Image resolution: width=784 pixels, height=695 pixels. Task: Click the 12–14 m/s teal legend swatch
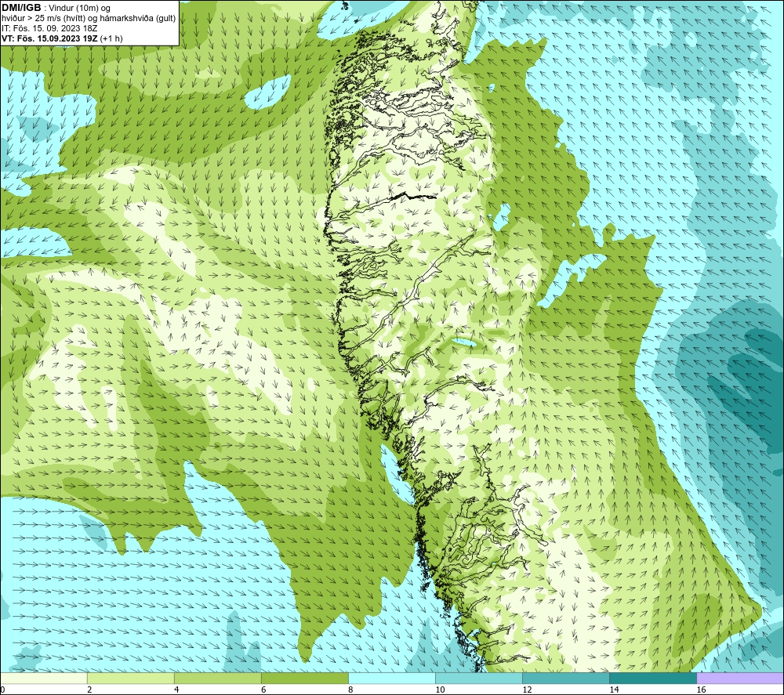click(x=566, y=678)
